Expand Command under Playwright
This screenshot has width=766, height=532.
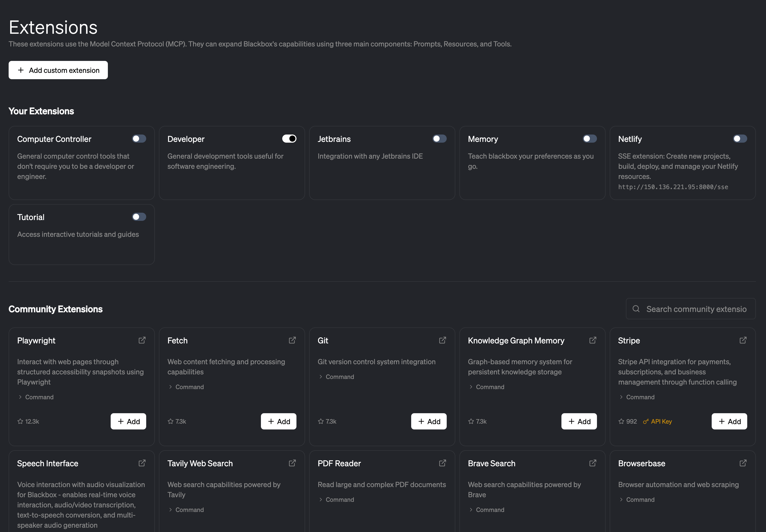click(36, 397)
